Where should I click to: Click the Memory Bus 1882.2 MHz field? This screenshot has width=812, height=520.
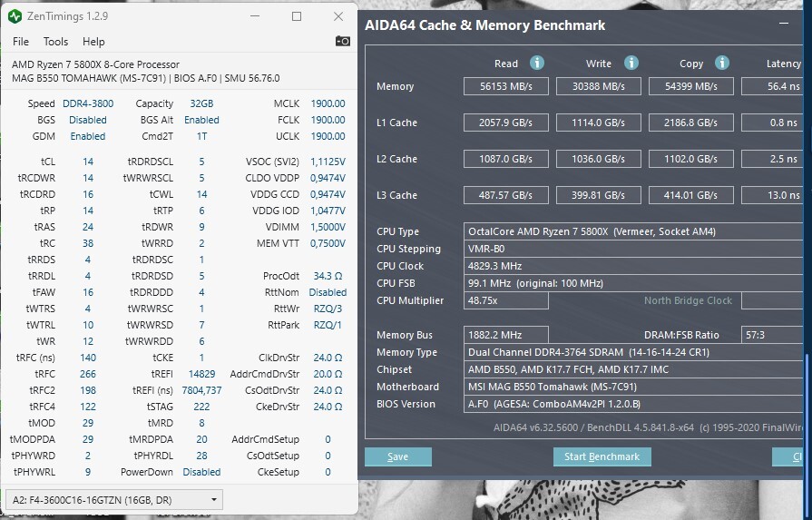pos(506,335)
